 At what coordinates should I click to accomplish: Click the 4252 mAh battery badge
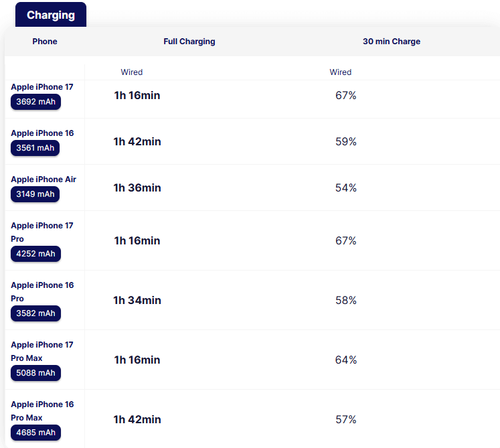click(35, 254)
